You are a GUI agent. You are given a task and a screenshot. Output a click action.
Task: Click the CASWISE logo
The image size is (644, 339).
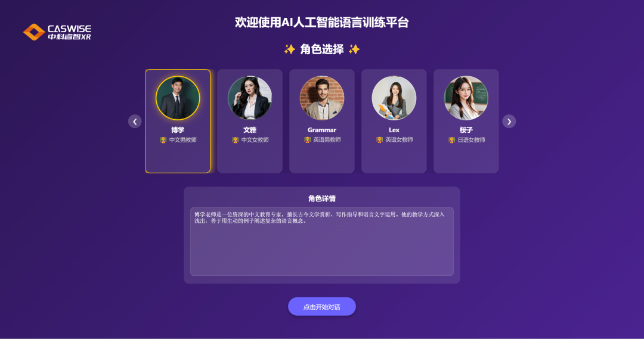click(x=57, y=32)
